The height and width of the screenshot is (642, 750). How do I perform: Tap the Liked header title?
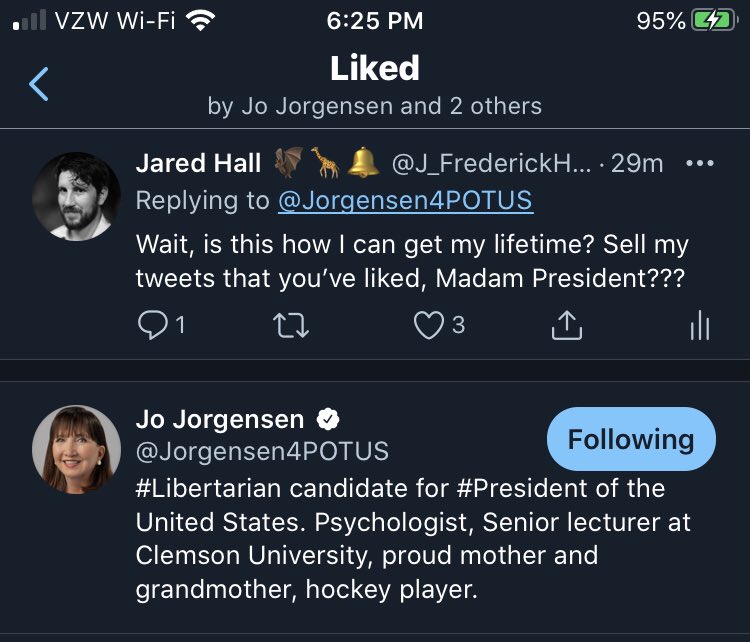click(x=375, y=68)
